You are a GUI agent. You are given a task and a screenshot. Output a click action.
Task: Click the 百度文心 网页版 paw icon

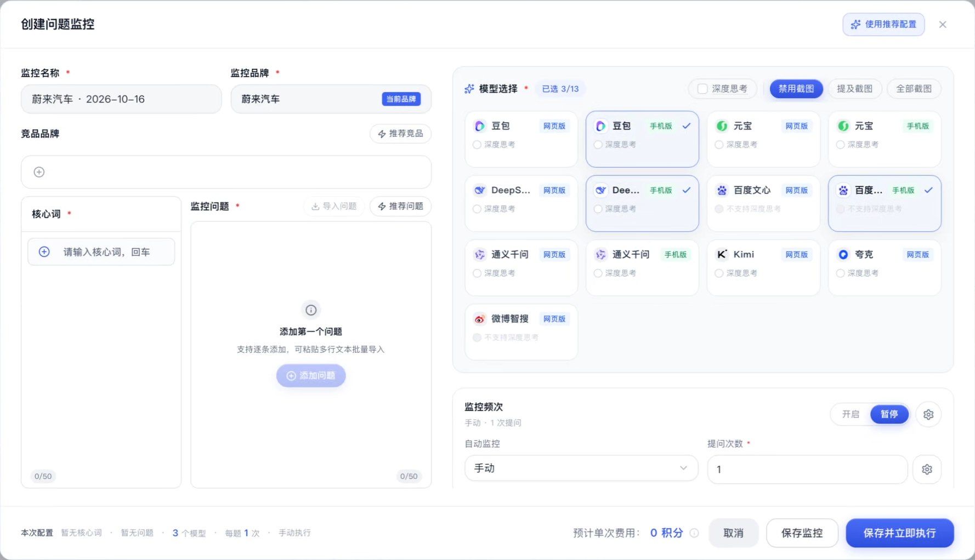(722, 190)
